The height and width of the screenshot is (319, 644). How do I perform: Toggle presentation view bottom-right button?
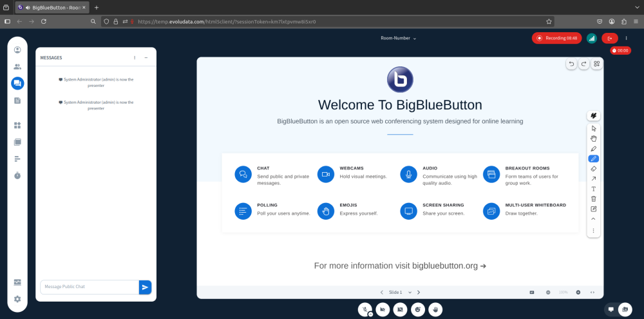(x=611, y=309)
